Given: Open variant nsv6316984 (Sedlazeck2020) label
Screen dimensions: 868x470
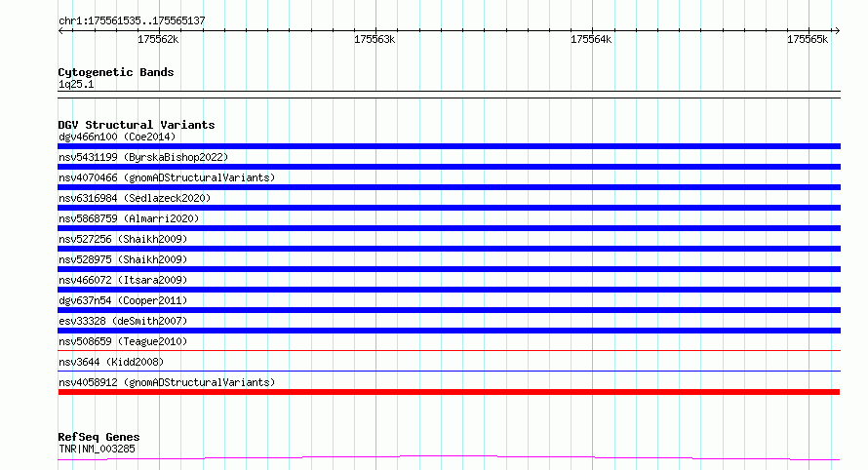Looking at the screenshot, I should [135, 198].
